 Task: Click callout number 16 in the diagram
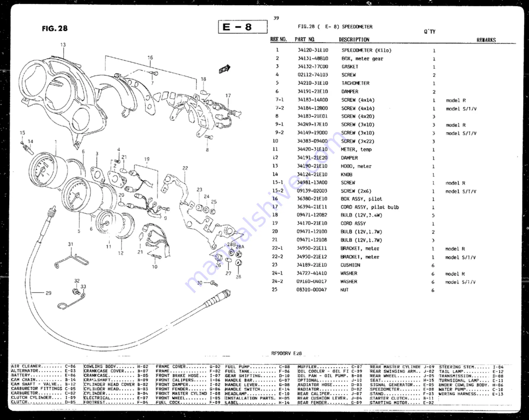pos(150,58)
